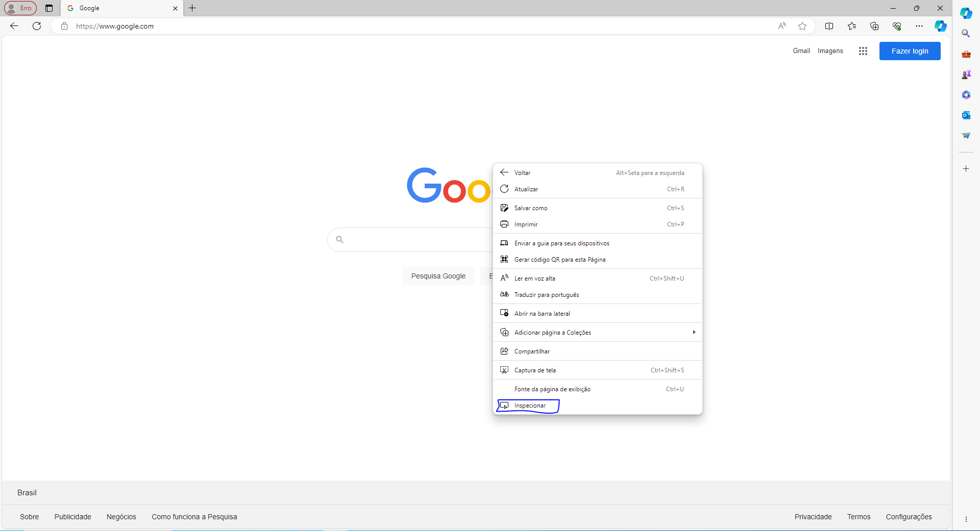Image resolution: width=980 pixels, height=531 pixels.
Task: Open the Gmail link
Action: [x=801, y=51]
